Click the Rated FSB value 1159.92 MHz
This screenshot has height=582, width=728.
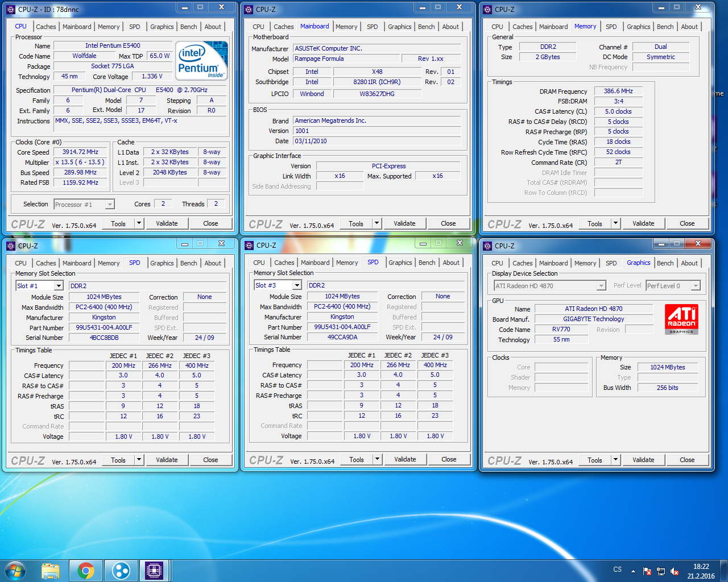(x=80, y=182)
